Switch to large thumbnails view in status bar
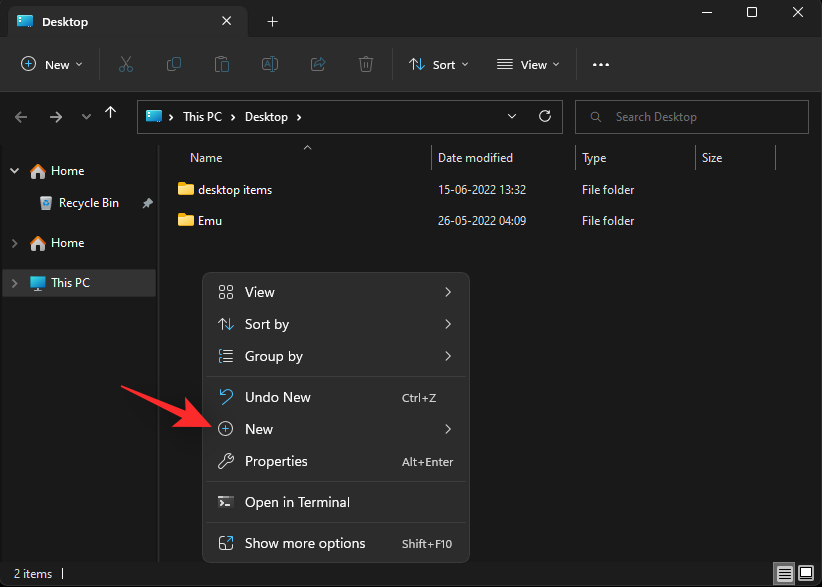The height and width of the screenshot is (587, 822). tap(808, 573)
